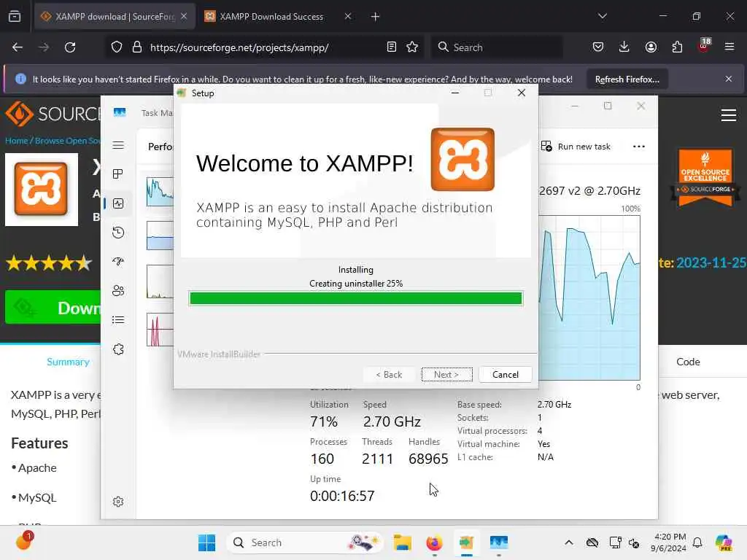Select the Ethernet mini graph thumbnail
This screenshot has height=560, width=747.
160,330
